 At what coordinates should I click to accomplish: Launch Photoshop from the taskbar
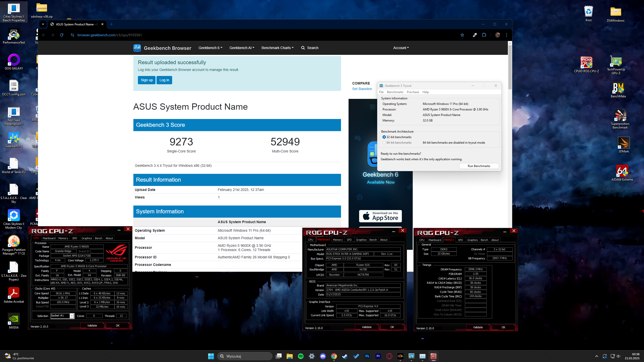click(367, 356)
